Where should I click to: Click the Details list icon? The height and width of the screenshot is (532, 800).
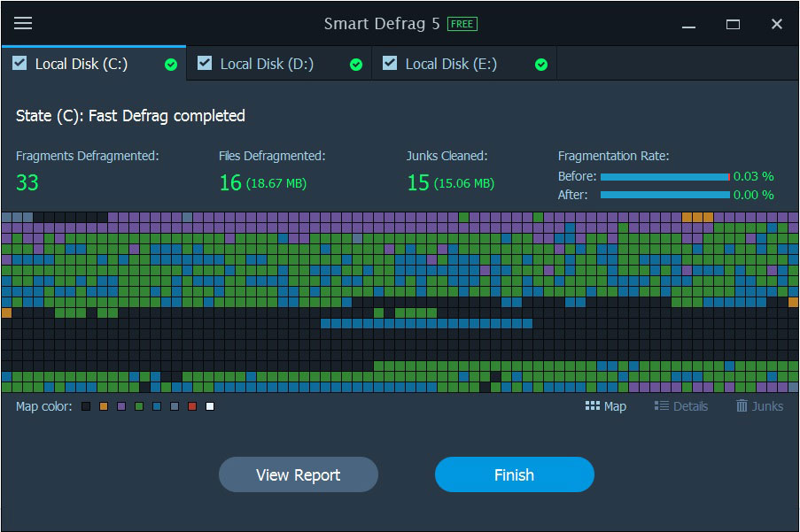(661, 405)
